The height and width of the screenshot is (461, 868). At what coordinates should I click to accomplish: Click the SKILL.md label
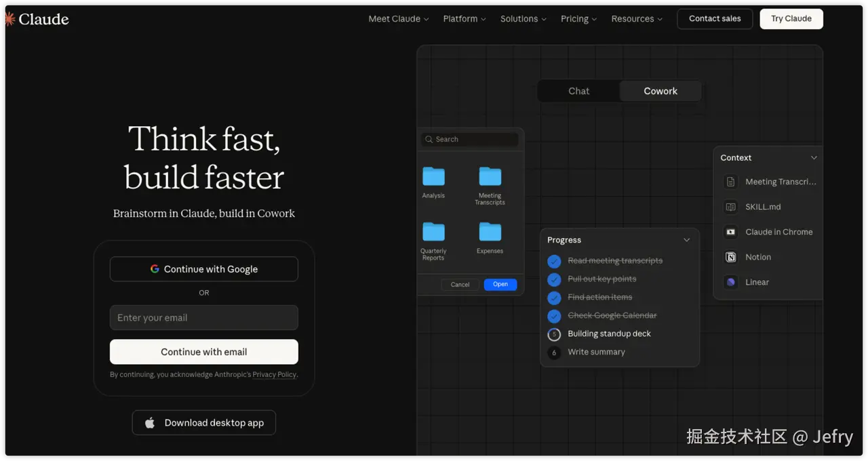coord(763,207)
